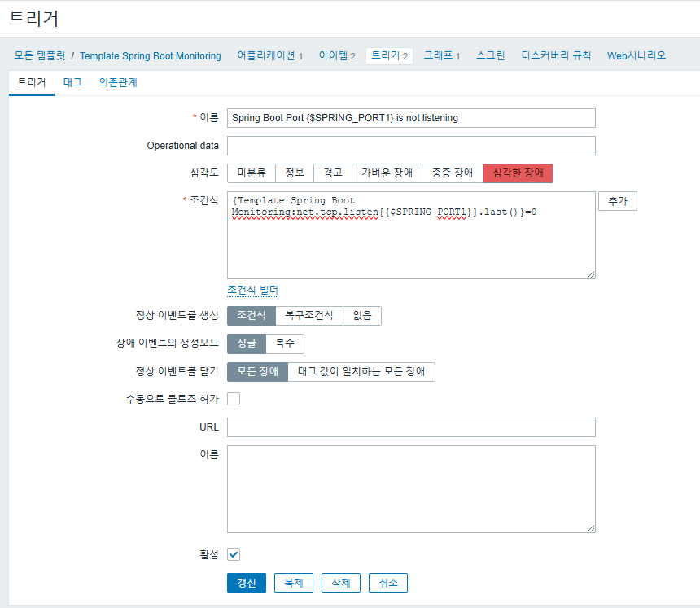Viewport: 700px width, 608px height.
Task: Switch to the 태그 tab
Action: click(72, 82)
